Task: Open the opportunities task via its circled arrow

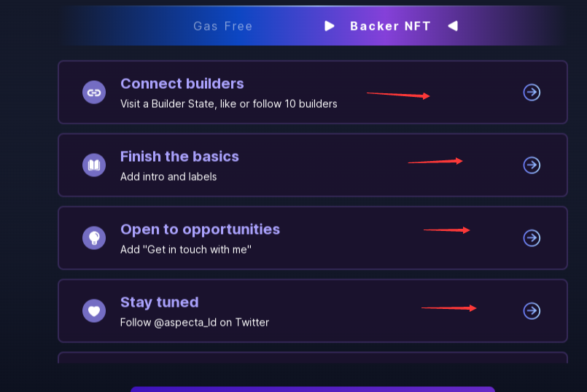Action: pyautogui.click(x=532, y=238)
